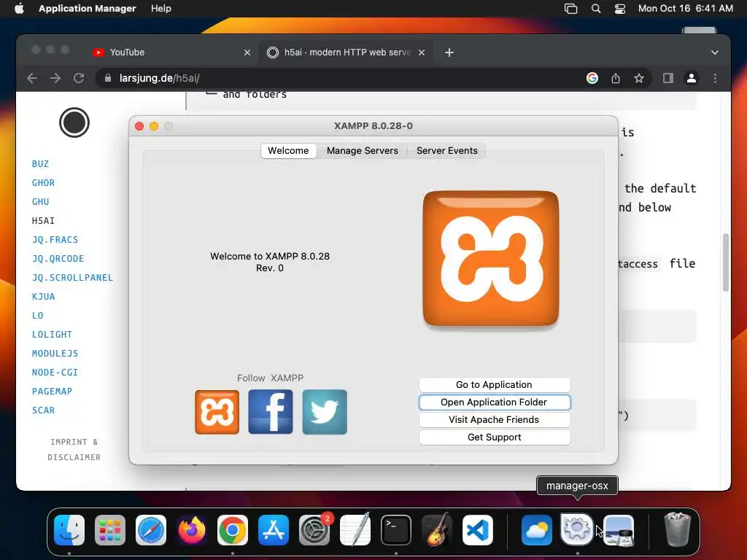Switch to the Manage Servers tab
The height and width of the screenshot is (560, 747).
pos(362,150)
